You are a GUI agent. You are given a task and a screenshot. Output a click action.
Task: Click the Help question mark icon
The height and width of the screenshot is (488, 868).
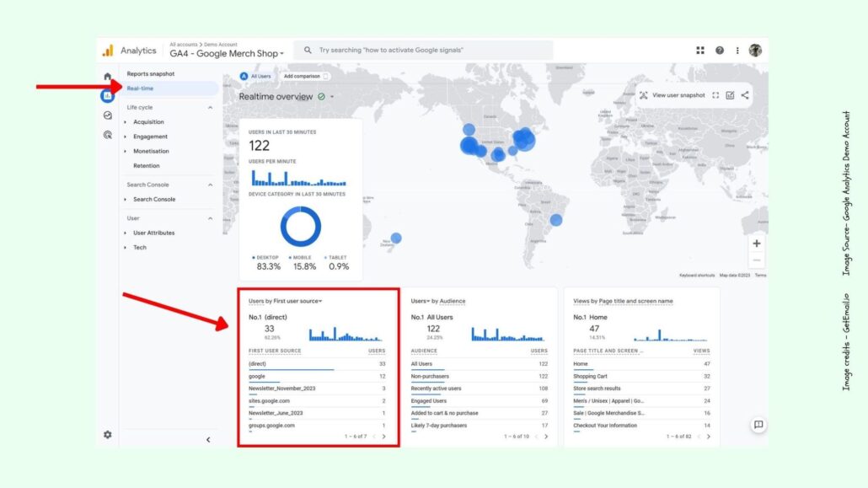tap(720, 51)
